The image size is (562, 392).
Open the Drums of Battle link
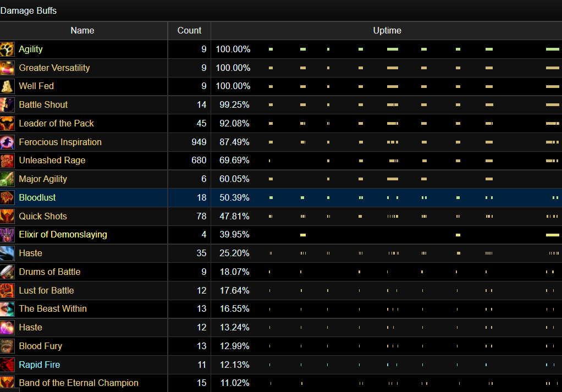pyautogui.click(x=50, y=272)
